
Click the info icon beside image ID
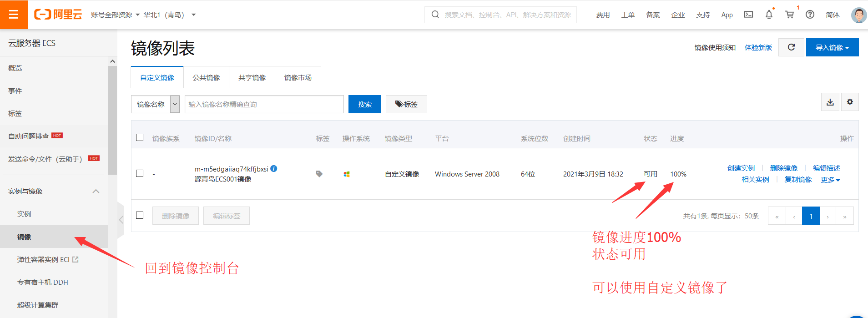pos(274,168)
